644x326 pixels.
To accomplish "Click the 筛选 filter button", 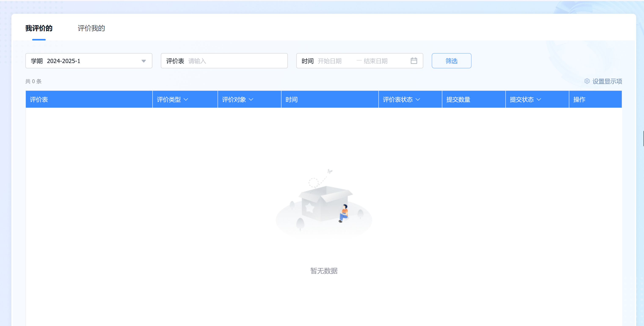I will point(451,61).
